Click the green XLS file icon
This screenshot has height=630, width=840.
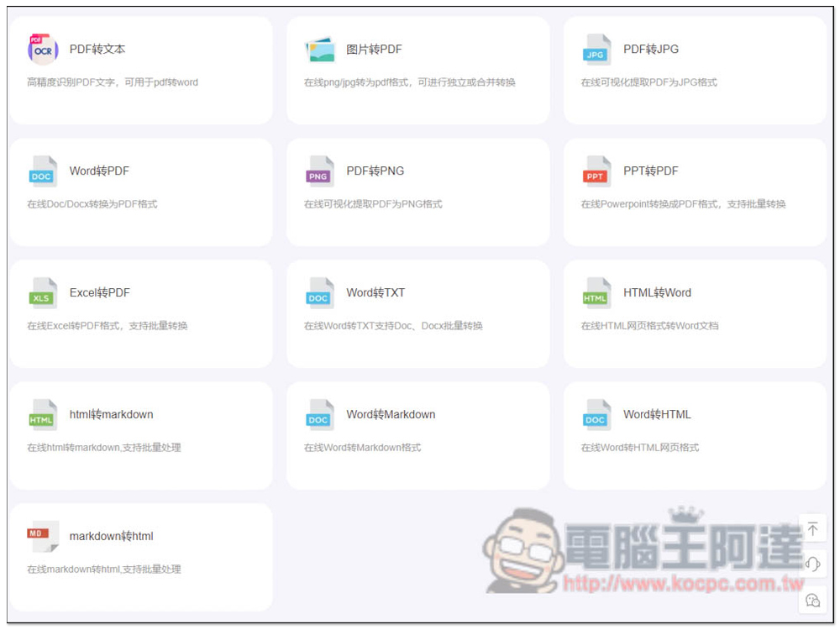click(x=42, y=293)
